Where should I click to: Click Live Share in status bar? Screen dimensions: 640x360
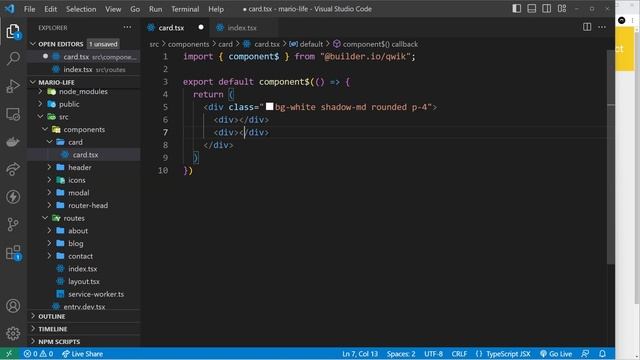[x=83, y=354]
